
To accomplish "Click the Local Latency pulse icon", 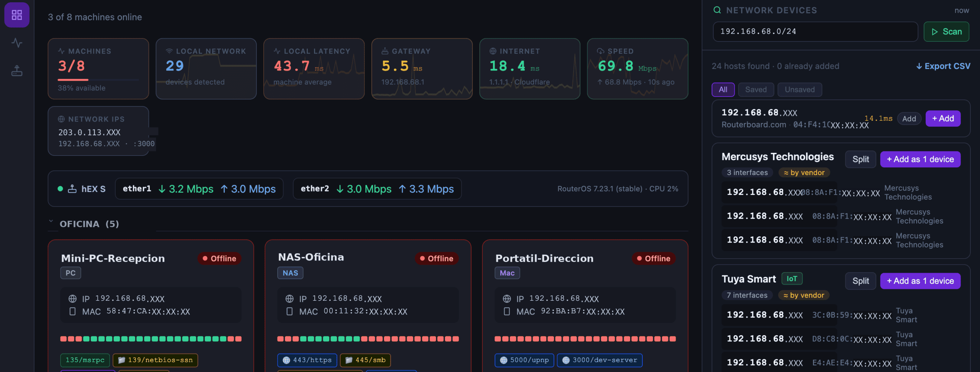I will tap(277, 51).
